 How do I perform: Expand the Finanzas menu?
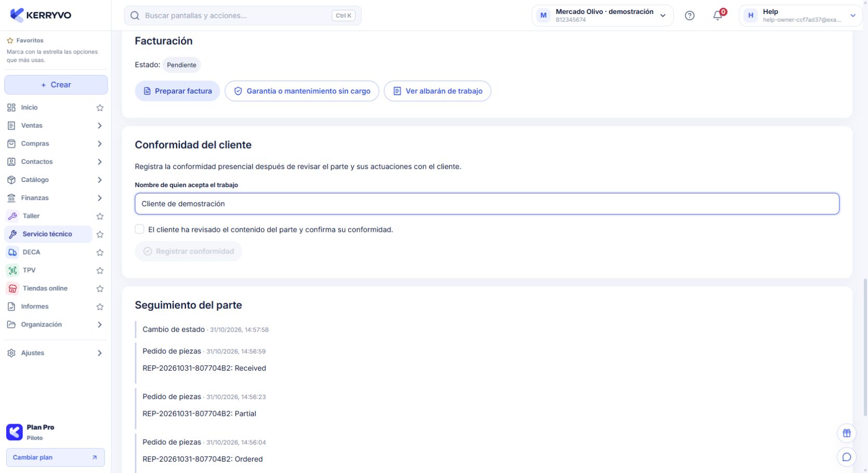pos(56,198)
